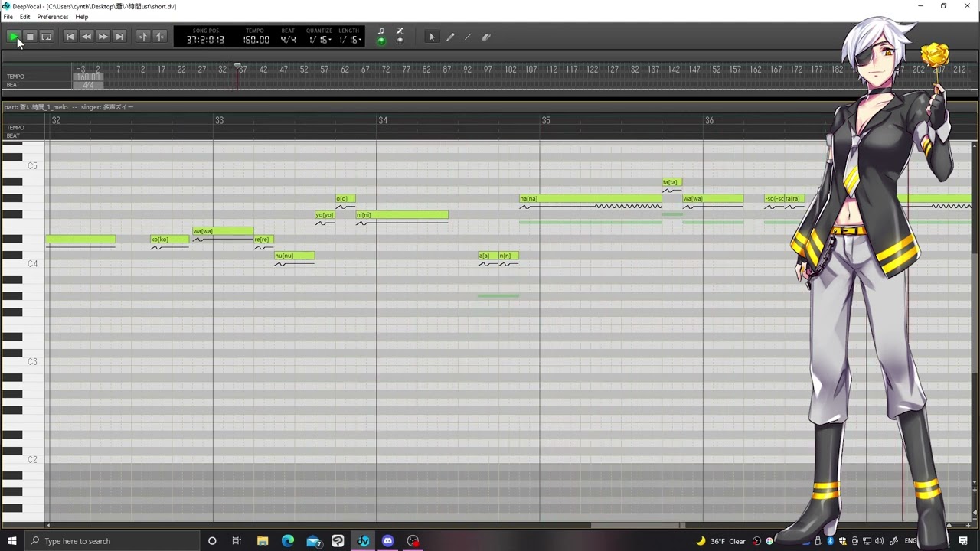Select the a[a] note
The height and width of the screenshot is (551, 980).
point(488,256)
